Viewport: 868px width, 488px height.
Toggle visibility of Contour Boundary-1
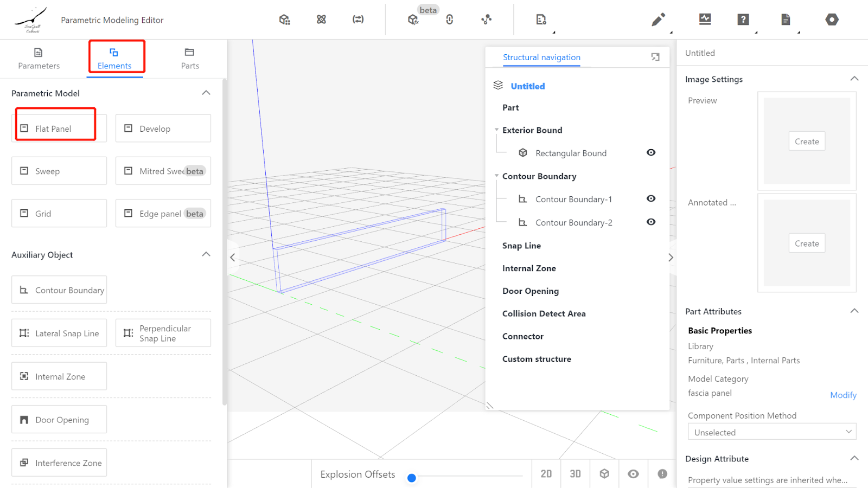coord(651,199)
